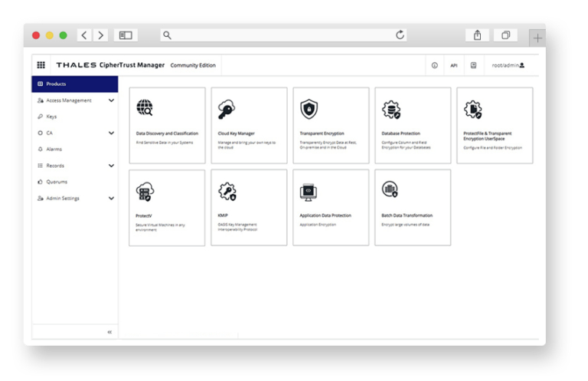Click the KMIP tile title
The height and width of the screenshot is (381, 588).
click(223, 215)
